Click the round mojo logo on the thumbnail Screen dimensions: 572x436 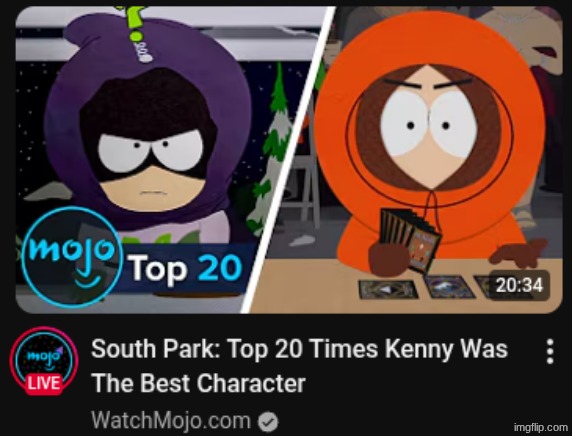point(72,257)
